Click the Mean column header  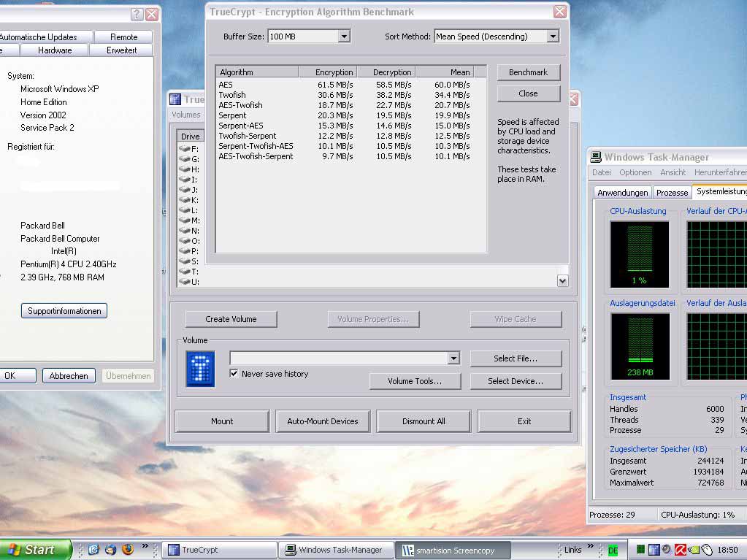point(445,72)
